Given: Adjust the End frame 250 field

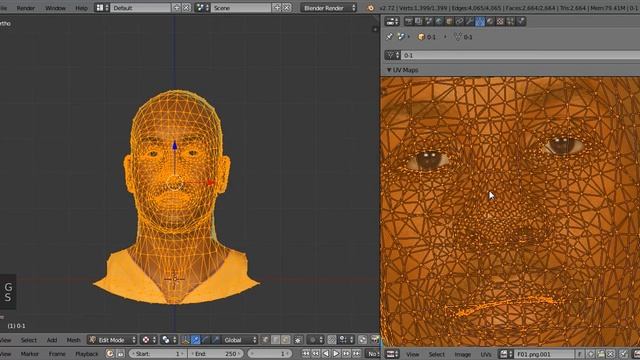Looking at the screenshot, I should pyautogui.click(x=216, y=354).
